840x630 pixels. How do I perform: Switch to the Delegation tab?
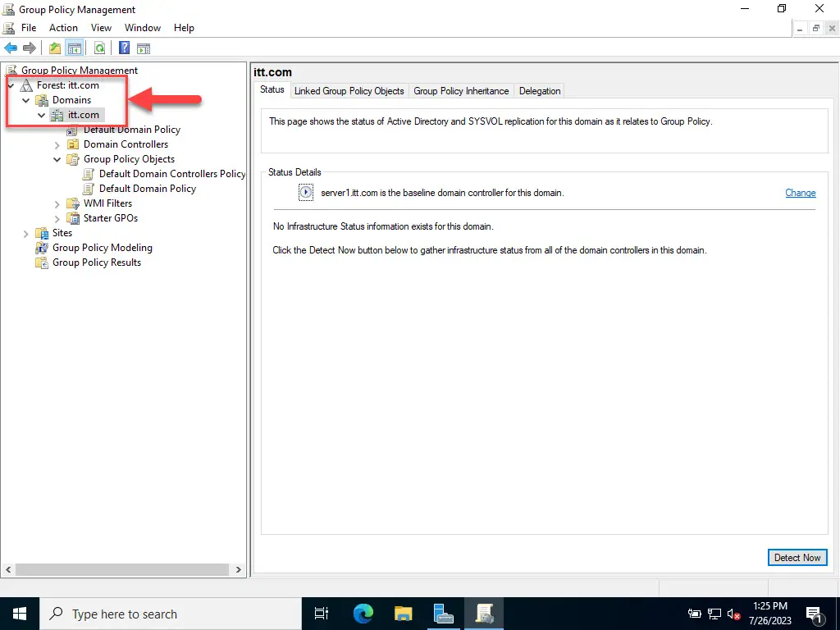[540, 91]
